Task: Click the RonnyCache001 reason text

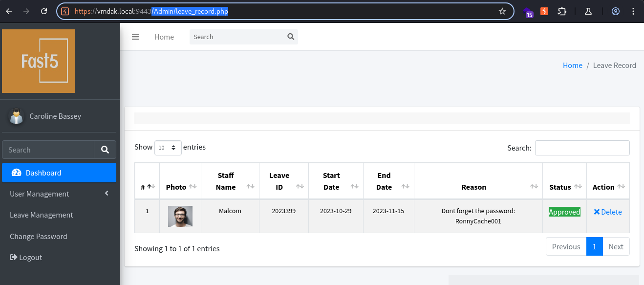Action: click(x=478, y=221)
